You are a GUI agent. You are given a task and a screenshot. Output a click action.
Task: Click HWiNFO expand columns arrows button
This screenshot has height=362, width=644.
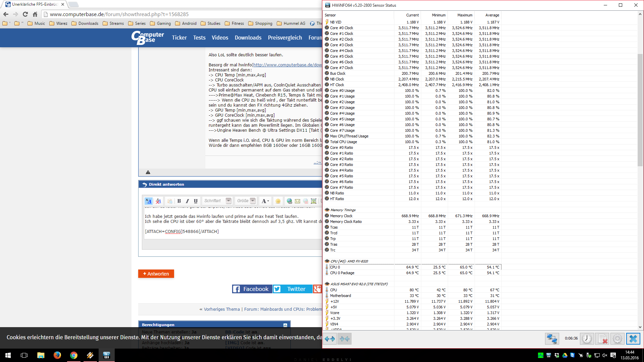(330, 339)
